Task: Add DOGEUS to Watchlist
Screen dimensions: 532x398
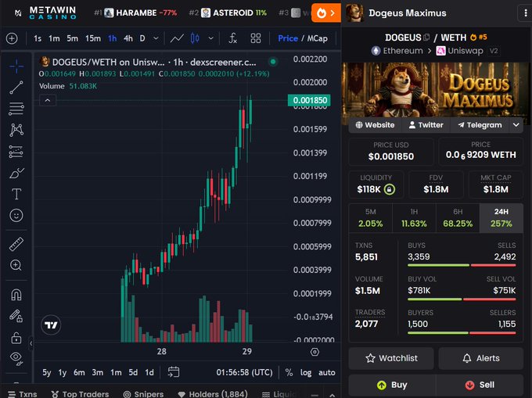Action: tap(391, 358)
